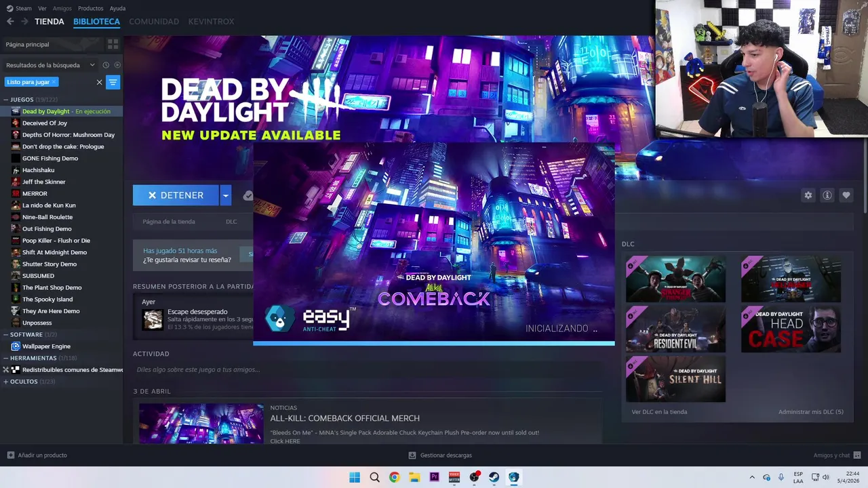868x488 pixels.
Task: Add game to favorites heart icon
Action: [846, 195]
